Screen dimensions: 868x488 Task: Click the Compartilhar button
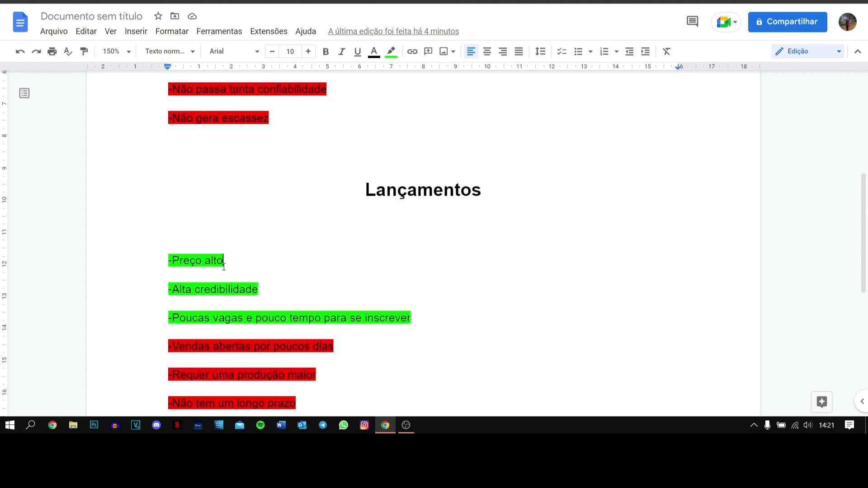coord(787,22)
